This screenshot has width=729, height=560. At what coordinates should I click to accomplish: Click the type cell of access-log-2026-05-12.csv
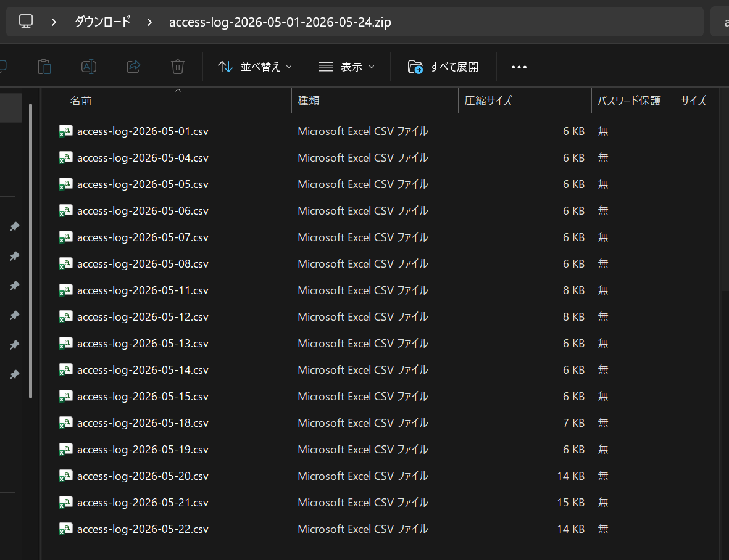pos(362,316)
